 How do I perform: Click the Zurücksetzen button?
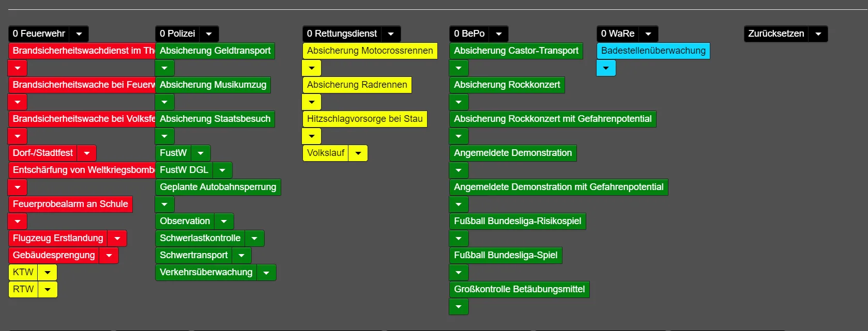click(775, 34)
